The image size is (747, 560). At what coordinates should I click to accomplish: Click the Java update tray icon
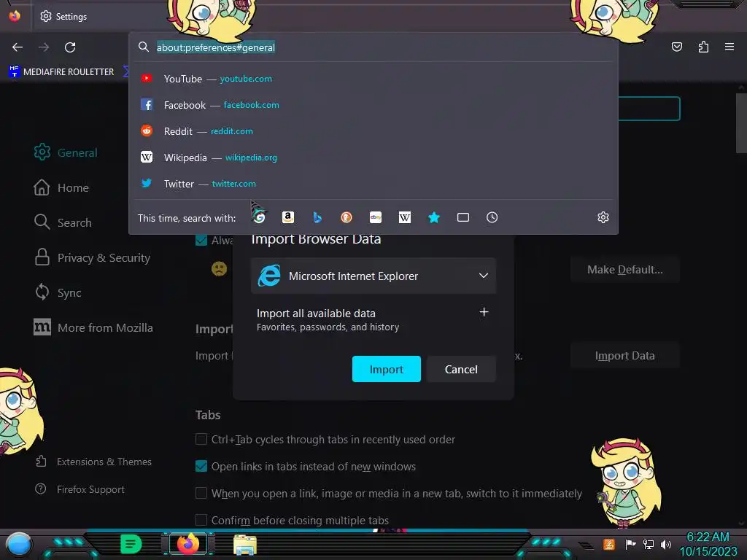[x=609, y=544]
